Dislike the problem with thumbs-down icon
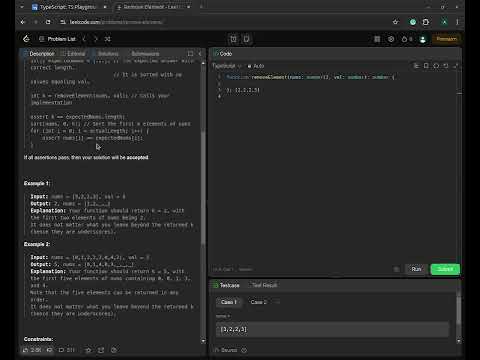480x360 pixels. (x=49, y=350)
